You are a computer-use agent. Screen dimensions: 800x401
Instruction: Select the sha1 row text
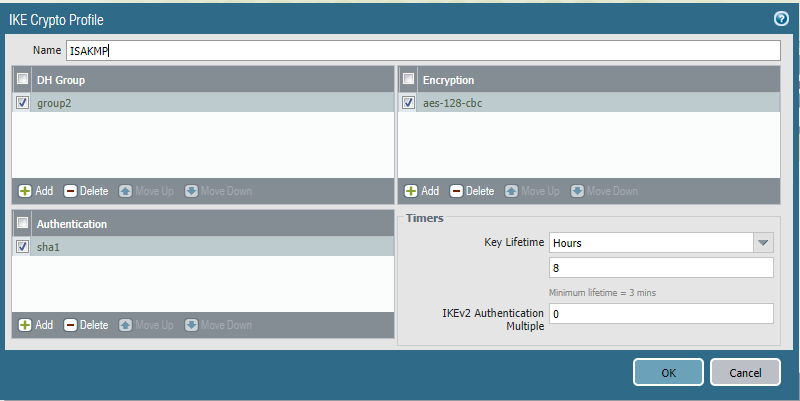pos(48,247)
